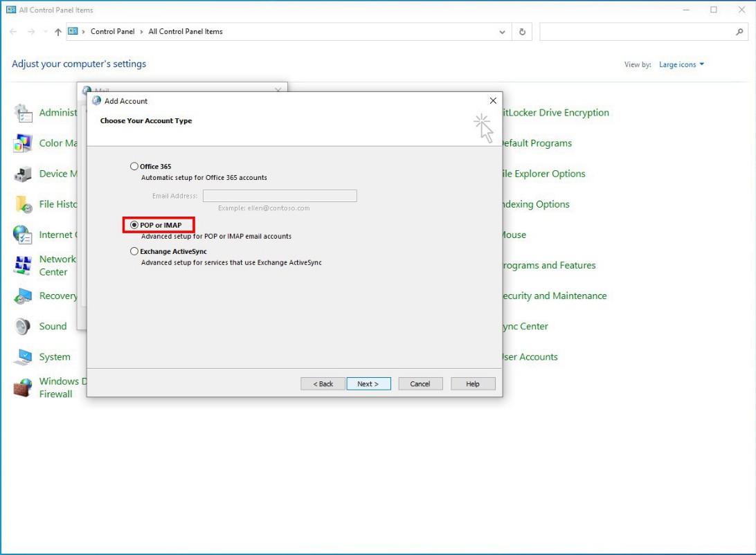
Task: Open the System icon
Action: (23, 357)
